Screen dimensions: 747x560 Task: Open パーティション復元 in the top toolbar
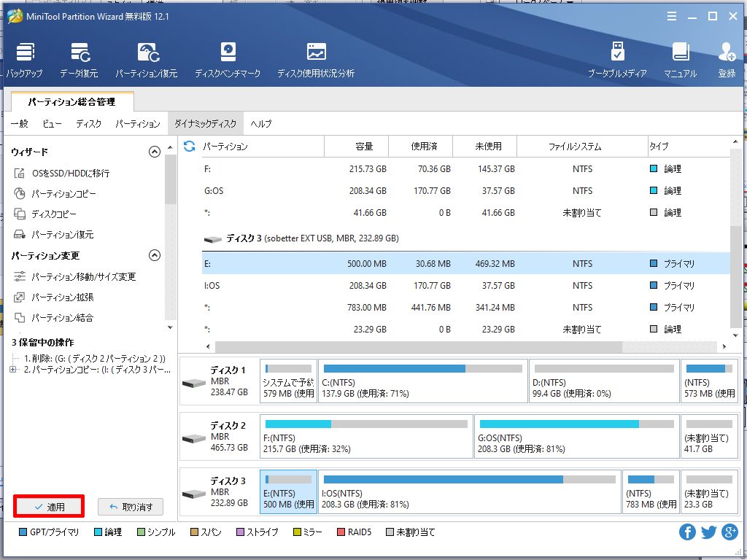[147, 60]
